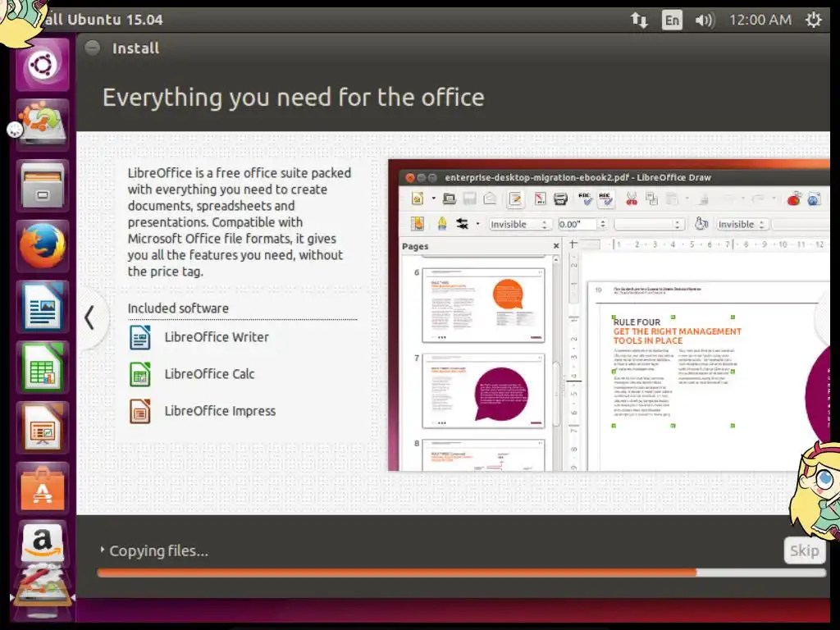Click 'Everything you need for the office' heading
This screenshot has width=840, height=630.
[294, 98]
